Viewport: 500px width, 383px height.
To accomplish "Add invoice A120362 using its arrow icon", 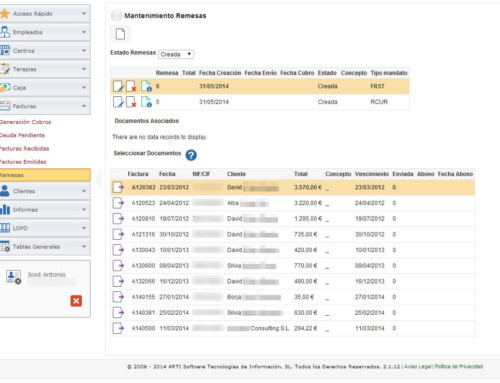I will [118, 187].
